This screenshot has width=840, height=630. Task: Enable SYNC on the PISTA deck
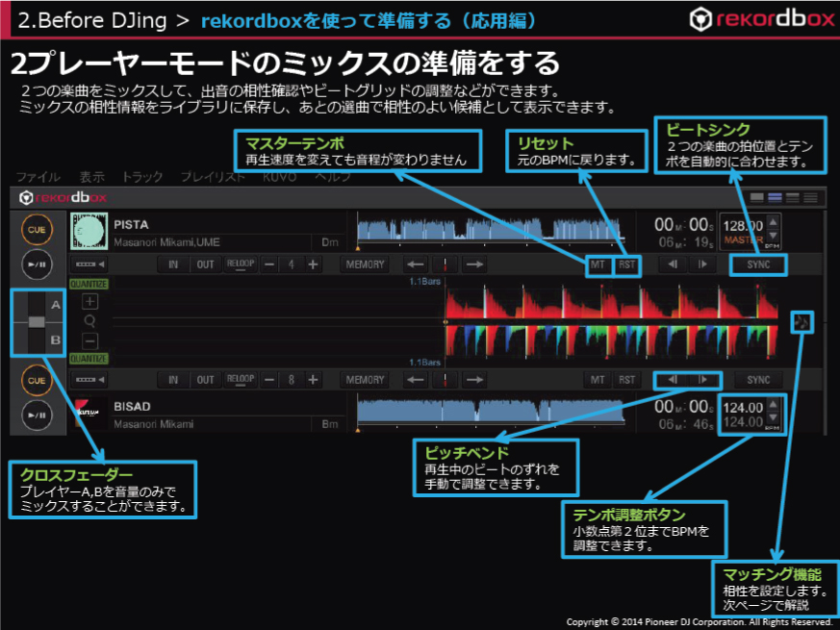coord(758,265)
